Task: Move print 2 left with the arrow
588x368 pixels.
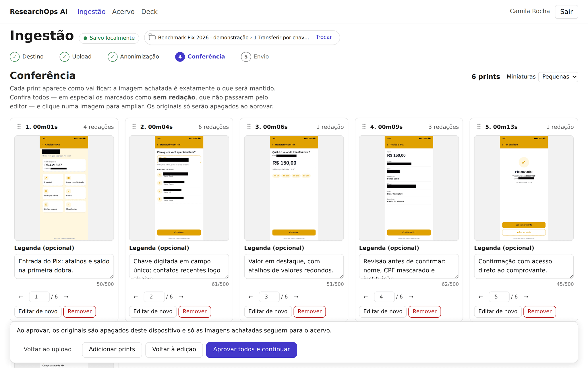Action: (x=136, y=297)
